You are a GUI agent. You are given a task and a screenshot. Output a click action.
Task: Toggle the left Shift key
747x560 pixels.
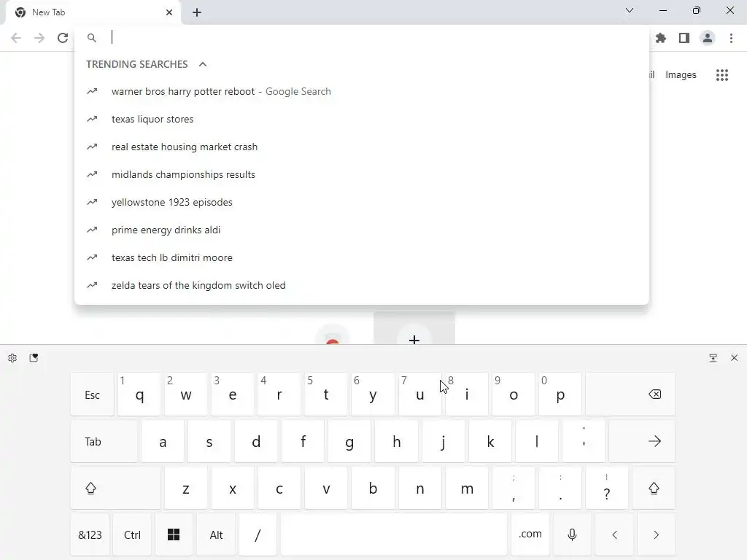(x=115, y=488)
